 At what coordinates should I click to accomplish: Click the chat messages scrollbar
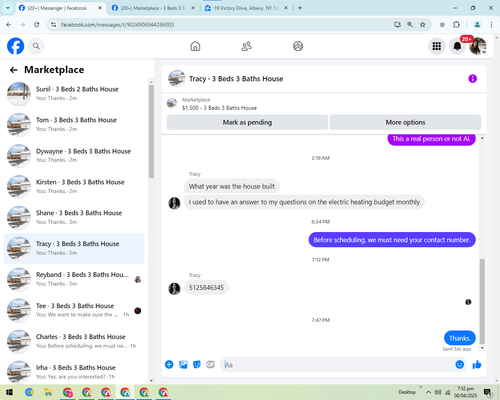pos(482,301)
